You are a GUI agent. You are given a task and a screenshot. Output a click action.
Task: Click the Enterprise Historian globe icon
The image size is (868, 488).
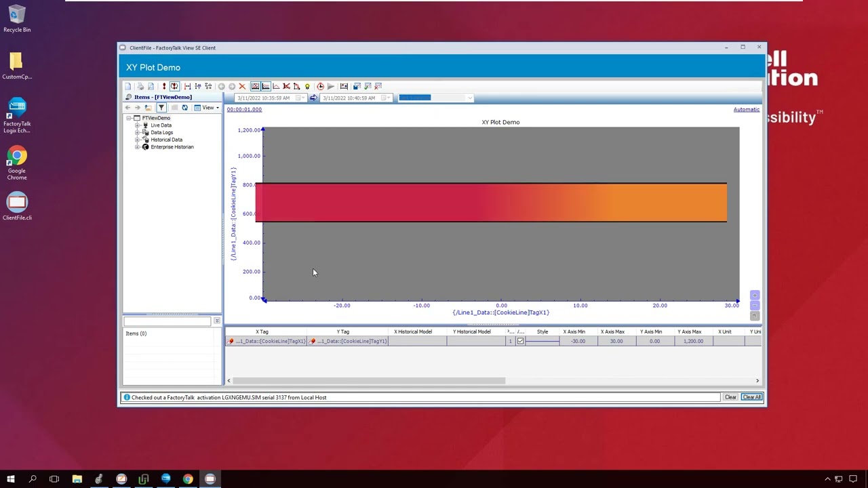point(145,147)
